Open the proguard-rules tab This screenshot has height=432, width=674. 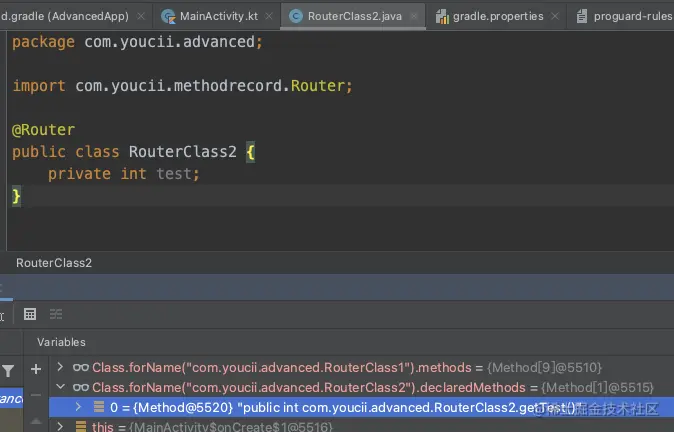pos(623,16)
